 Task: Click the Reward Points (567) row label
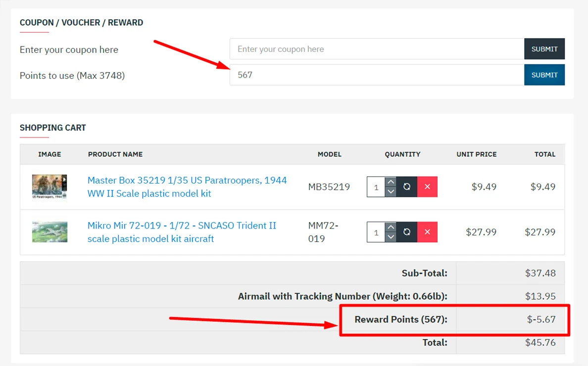[x=400, y=320]
